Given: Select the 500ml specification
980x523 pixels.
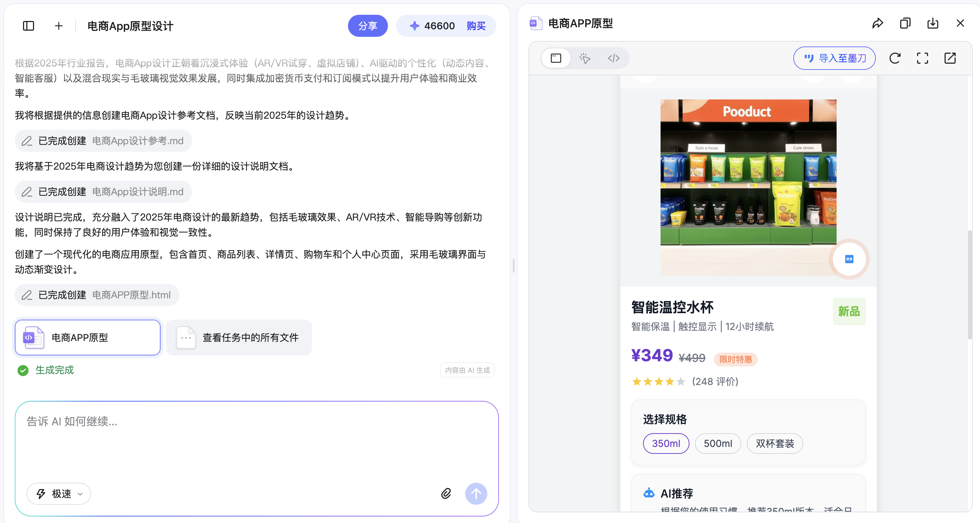Looking at the screenshot, I should click(x=718, y=444).
